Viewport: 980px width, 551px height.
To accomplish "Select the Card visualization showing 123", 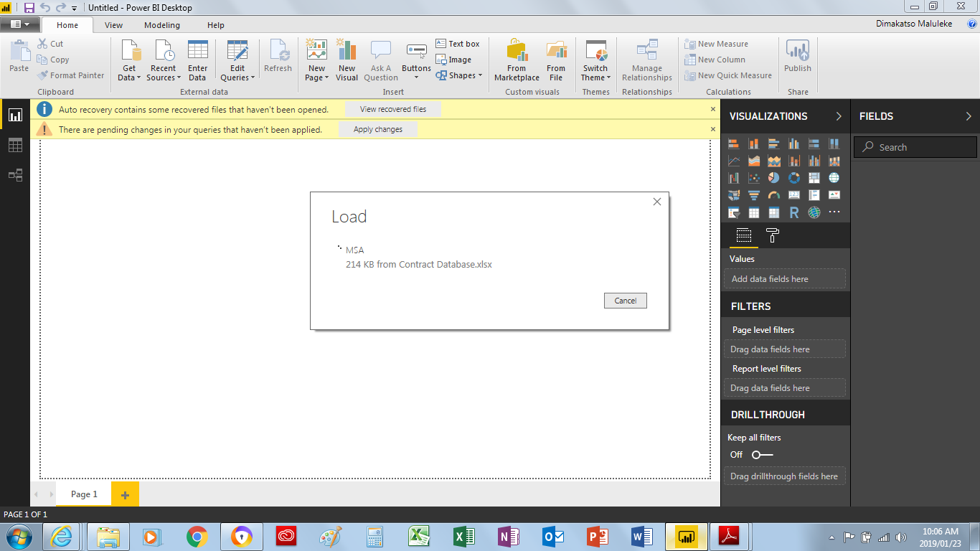I will (793, 195).
